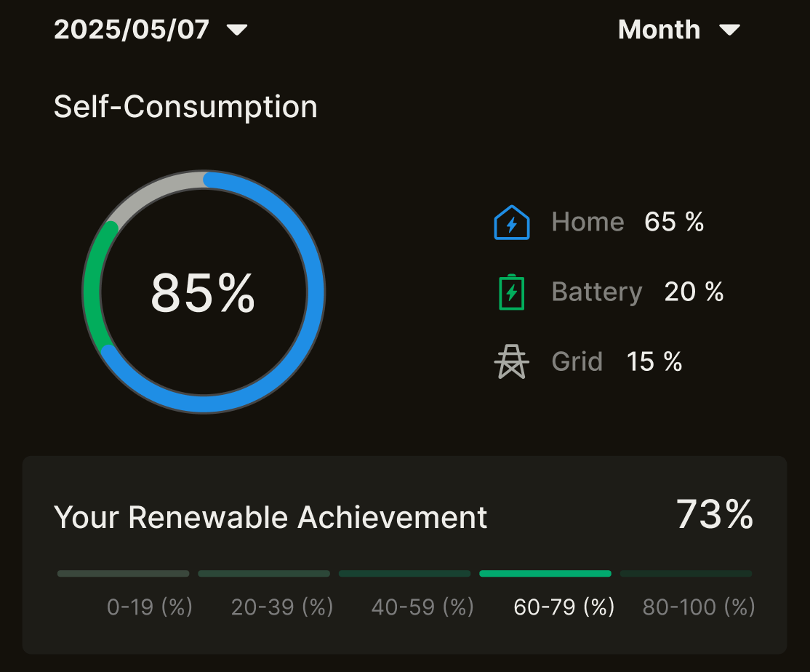Click the 40-59 (%) range label
Image resolution: width=810 pixels, height=672 pixels.
click(x=422, y=607)
